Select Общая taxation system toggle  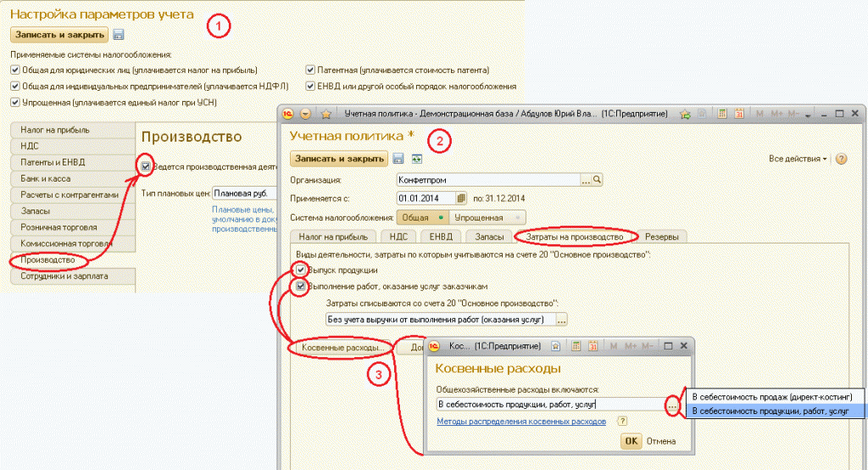[x=422, y=218]
